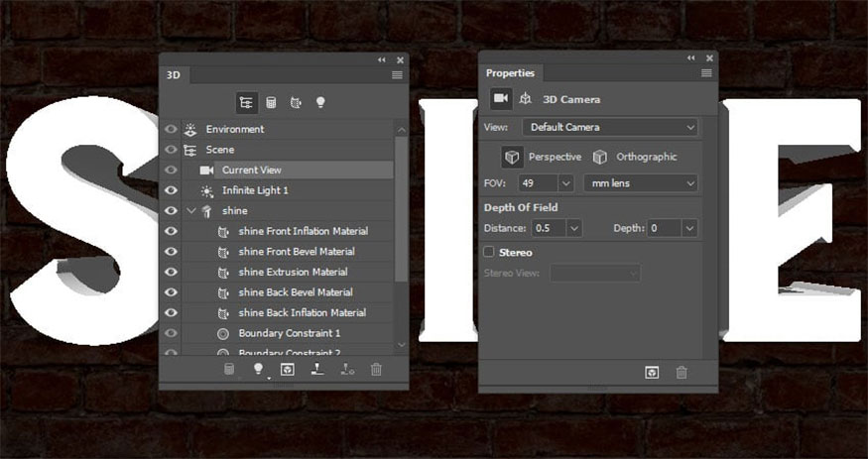This screenshot has width=868, height=459.
Task: Delete selected item in 3D panel
Action: coord(376,369)
